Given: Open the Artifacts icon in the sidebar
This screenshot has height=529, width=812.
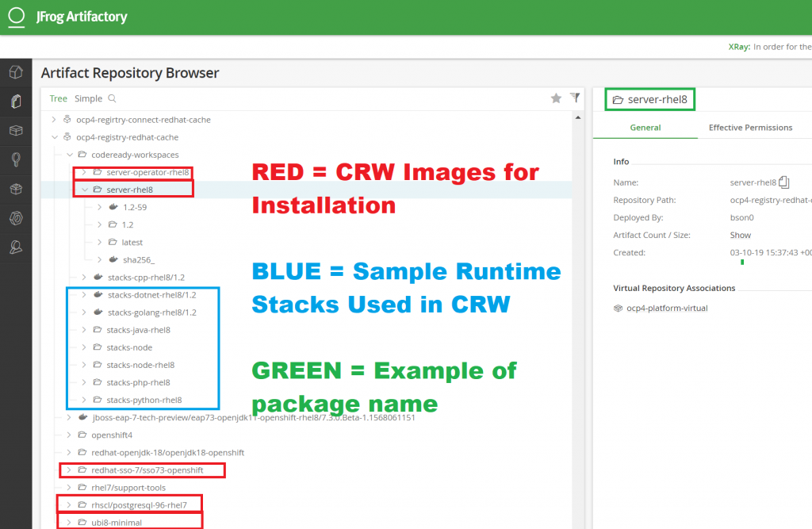Looking at the screenshot, I should pyautogui.click(x=16, y=102).
